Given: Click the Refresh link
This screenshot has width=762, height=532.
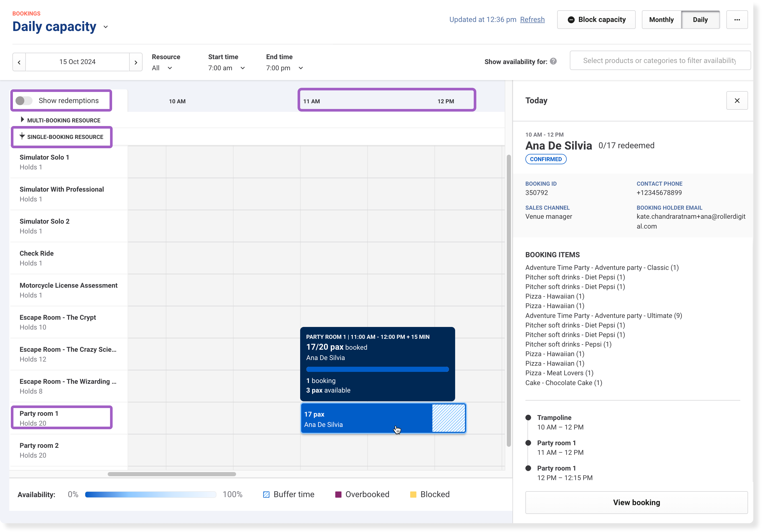Looking at the screenshot, I should 532,20.
